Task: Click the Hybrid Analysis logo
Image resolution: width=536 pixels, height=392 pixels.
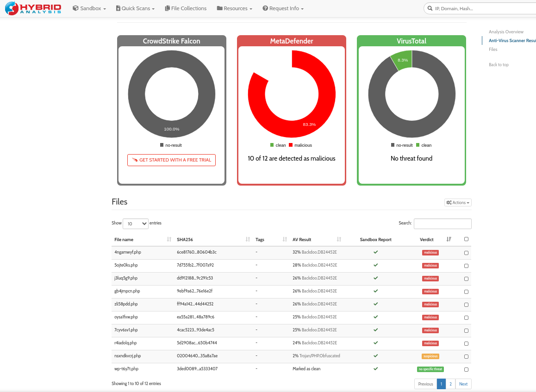Action: (32, 8)
